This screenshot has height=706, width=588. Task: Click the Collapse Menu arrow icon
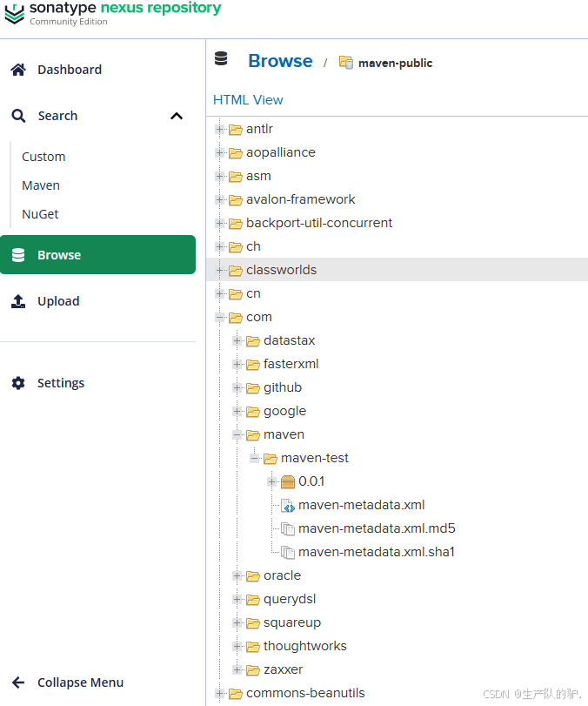click(18, 682)
